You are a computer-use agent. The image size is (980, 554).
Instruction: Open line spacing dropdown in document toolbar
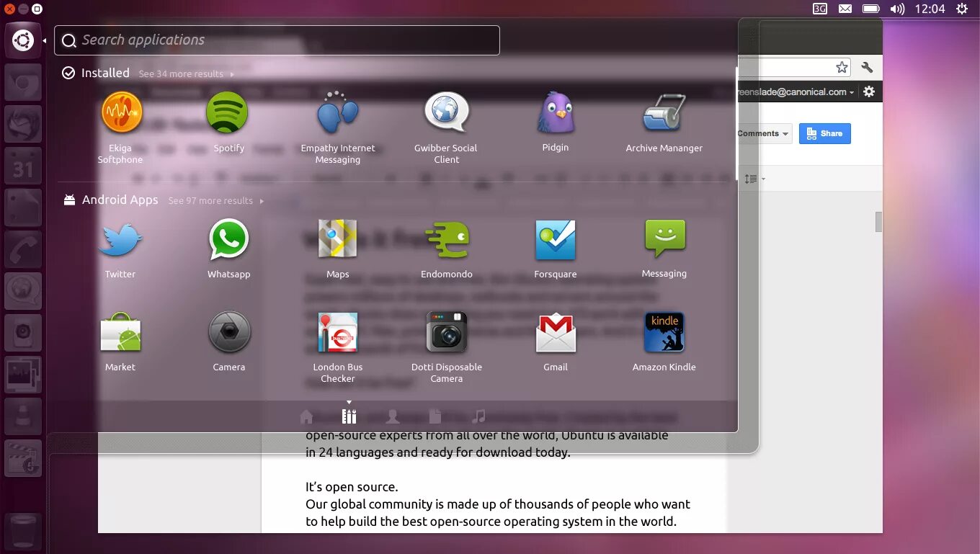point(754,179)
